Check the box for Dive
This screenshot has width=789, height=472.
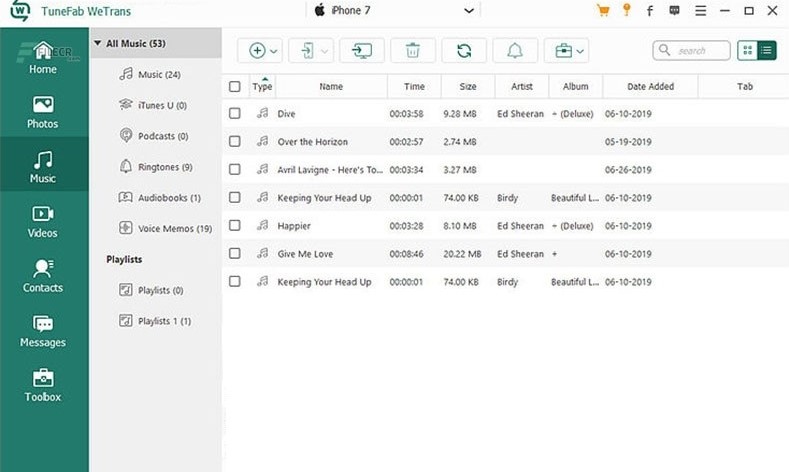coord(234,113)
